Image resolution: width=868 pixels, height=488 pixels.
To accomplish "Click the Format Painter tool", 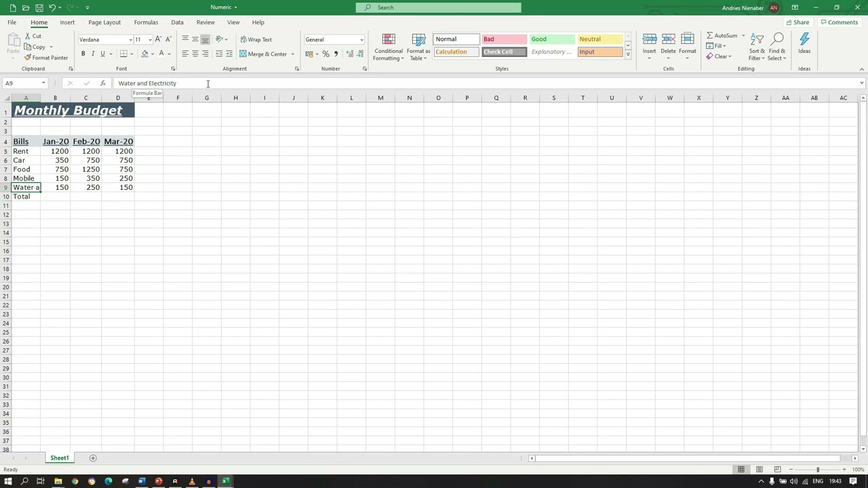I will click(46, 58).
